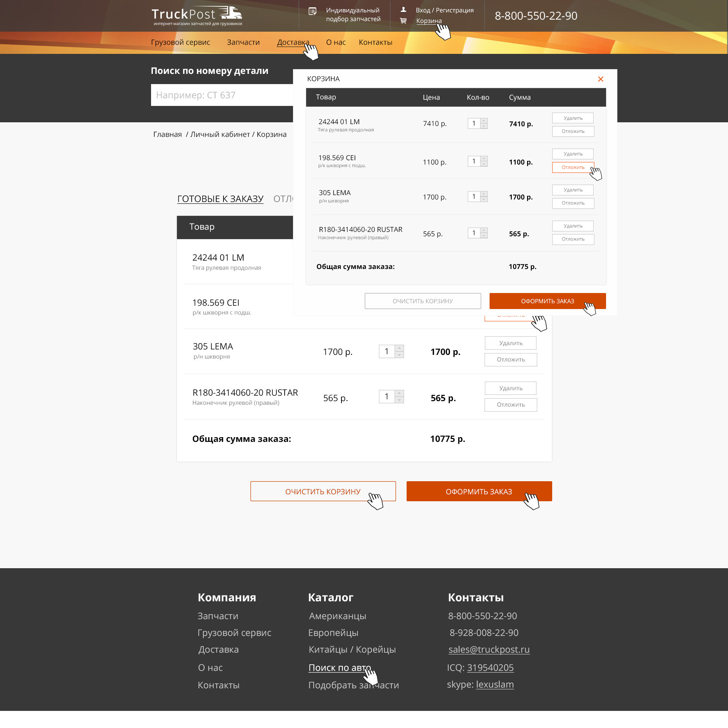Click the part number search field
Viewport: 728px width, 728px height.
222,95
